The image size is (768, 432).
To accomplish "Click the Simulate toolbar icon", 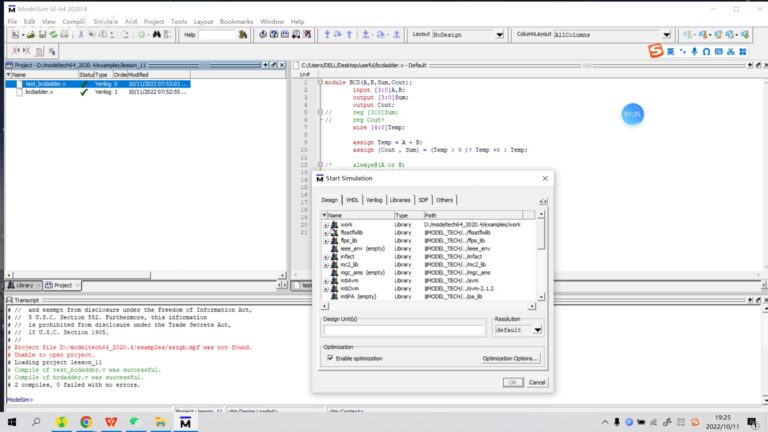I will click(296, 34).
